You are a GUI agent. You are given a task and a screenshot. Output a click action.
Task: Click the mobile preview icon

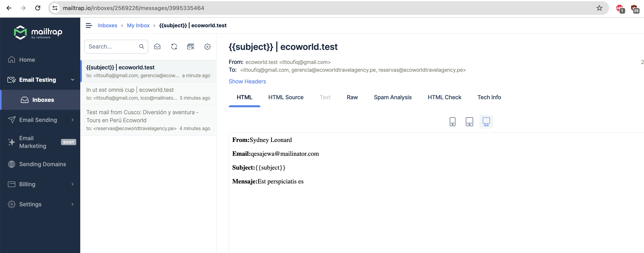tap(452, 121)
